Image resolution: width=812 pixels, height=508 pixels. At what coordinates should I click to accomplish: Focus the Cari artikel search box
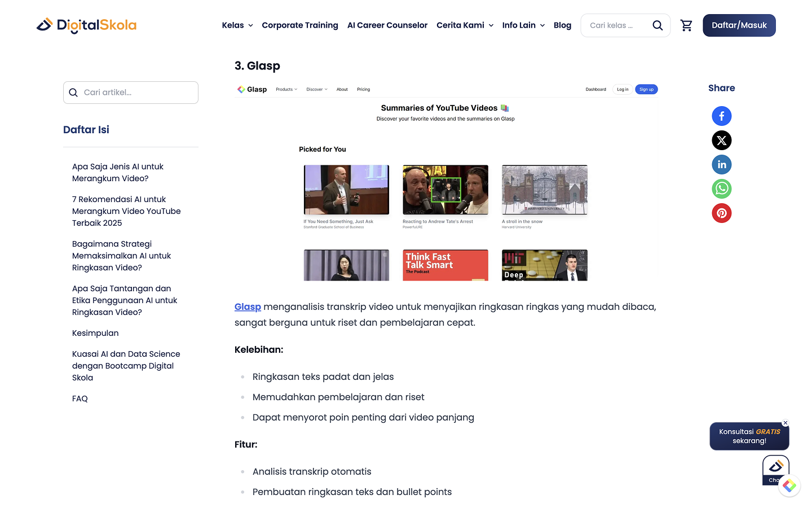point(131,93)
